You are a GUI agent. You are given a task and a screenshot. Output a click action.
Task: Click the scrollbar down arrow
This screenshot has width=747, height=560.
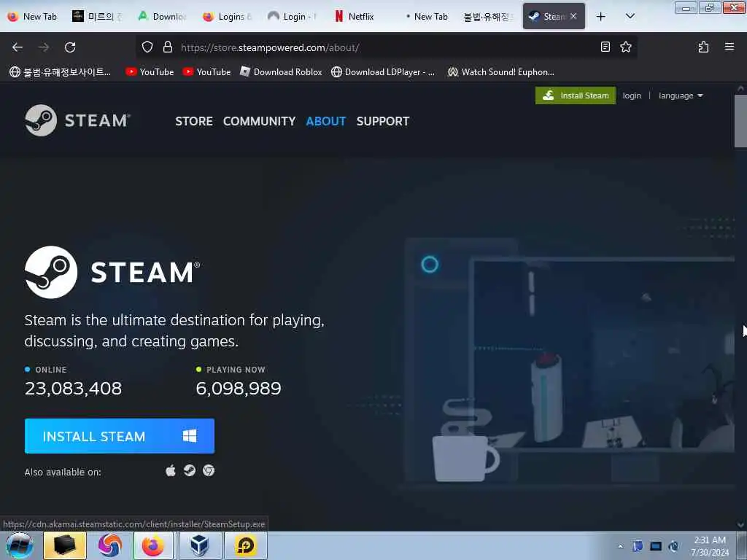[x=740, y=525]
